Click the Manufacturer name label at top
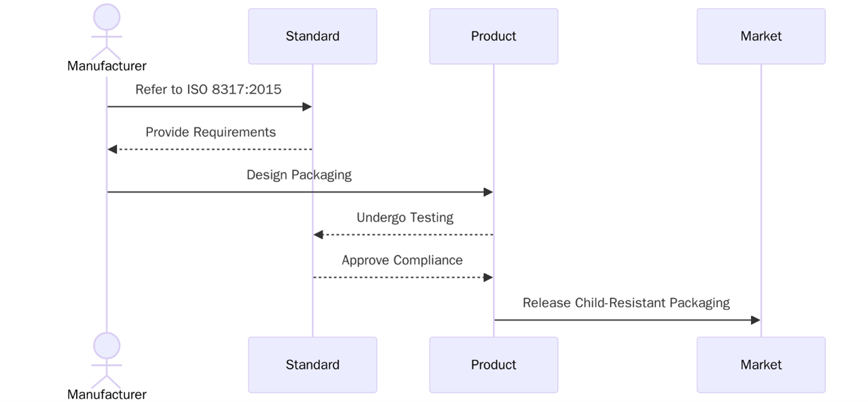 click(106, 65)
